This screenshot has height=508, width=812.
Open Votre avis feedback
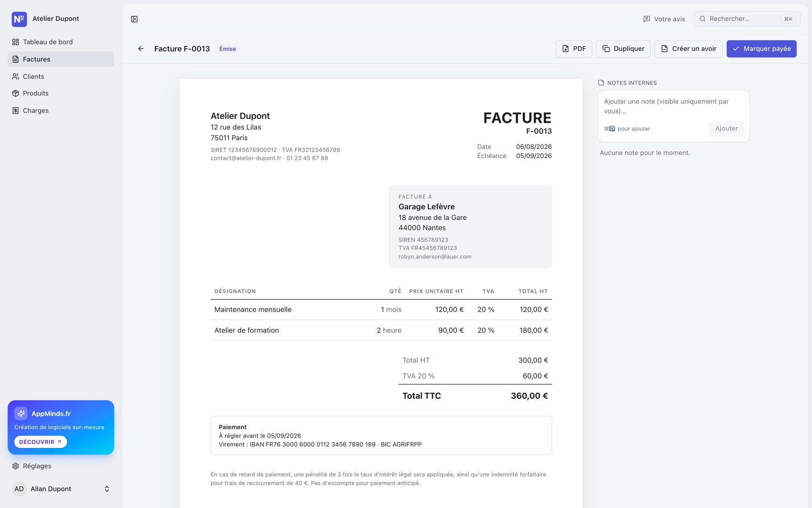pyautogui.click(x=664, y=19)
